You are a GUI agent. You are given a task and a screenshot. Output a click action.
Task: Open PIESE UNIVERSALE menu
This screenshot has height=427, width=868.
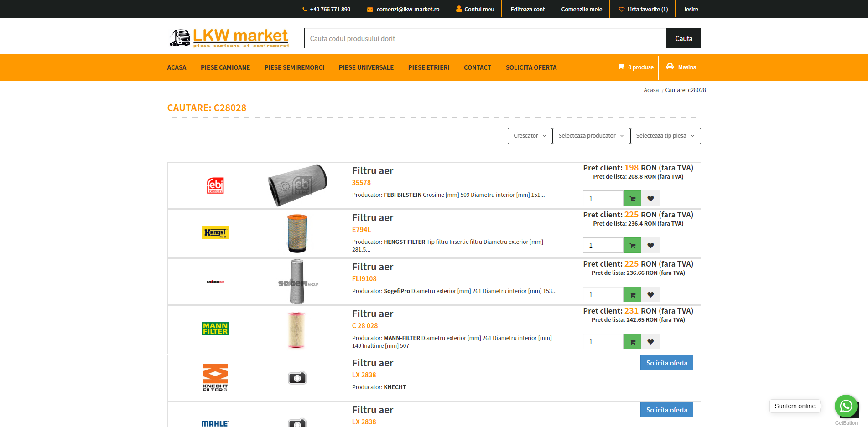(x=366, y=67)
